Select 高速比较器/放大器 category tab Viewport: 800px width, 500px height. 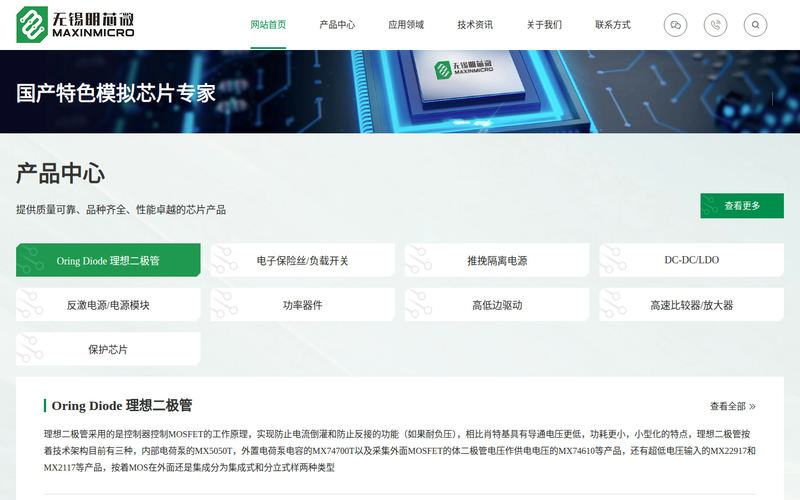(x=691, y=305)
